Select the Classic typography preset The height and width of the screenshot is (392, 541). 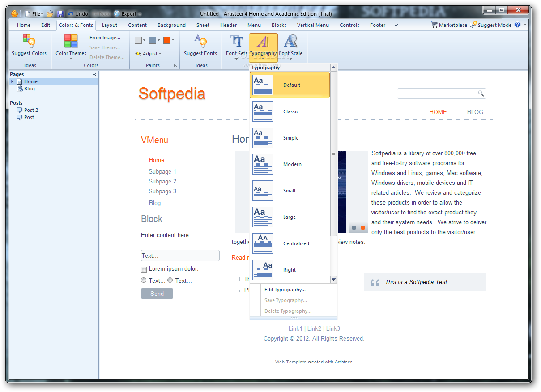pyautogui.click(x=290, y=111)
